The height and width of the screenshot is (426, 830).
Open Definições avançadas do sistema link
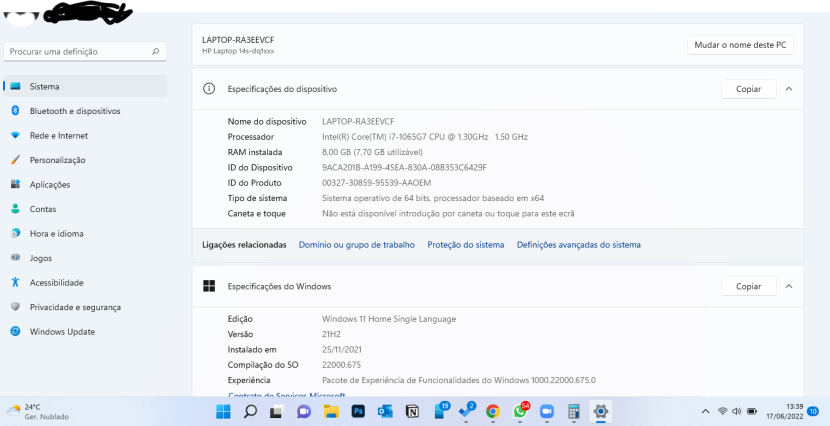tap(579, 245)
